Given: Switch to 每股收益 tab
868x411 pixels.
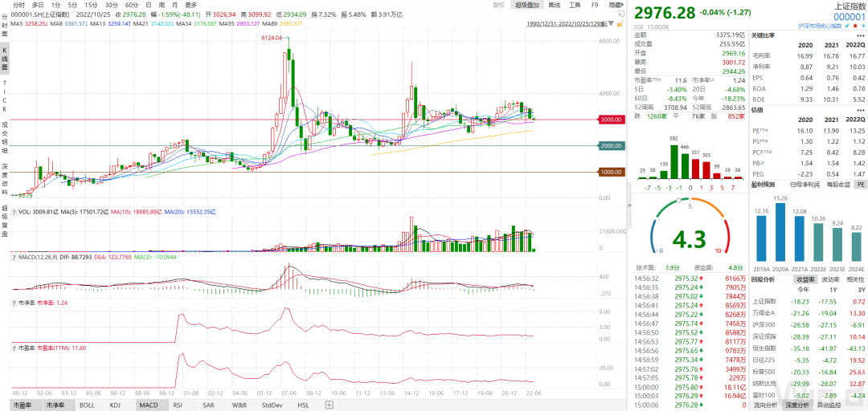Looking at the screenshot, I should tap(837, 184).
